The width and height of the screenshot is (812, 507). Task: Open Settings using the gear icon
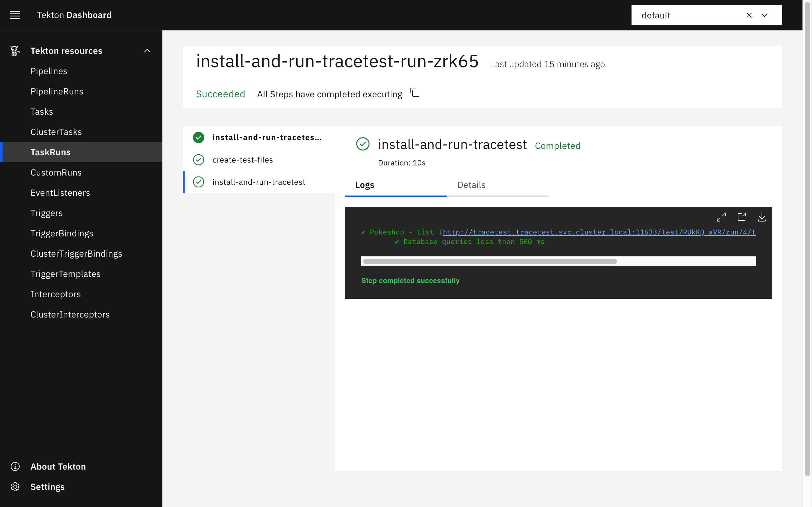pos(16,486)
